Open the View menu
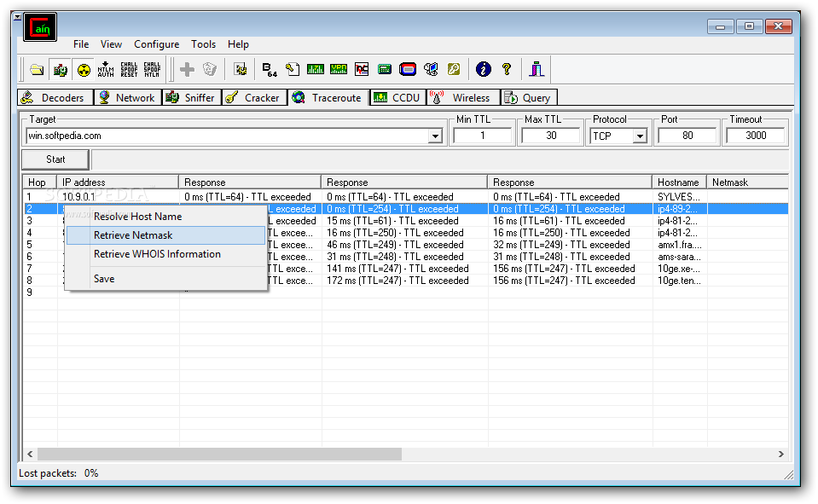The width and height of the screenshot is (818, 504). click(111, 44)
